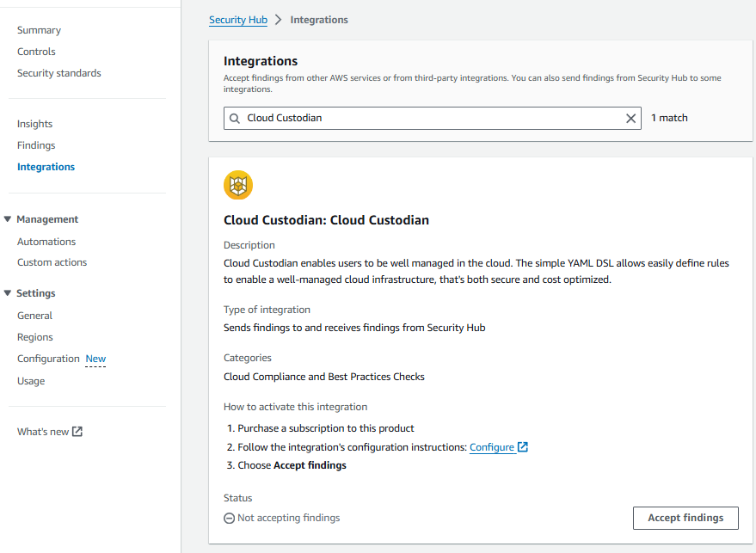Viewport: 756px width, 553px height.
Task: Click the Not accepting findings status icon
Action: coord(230,519)
